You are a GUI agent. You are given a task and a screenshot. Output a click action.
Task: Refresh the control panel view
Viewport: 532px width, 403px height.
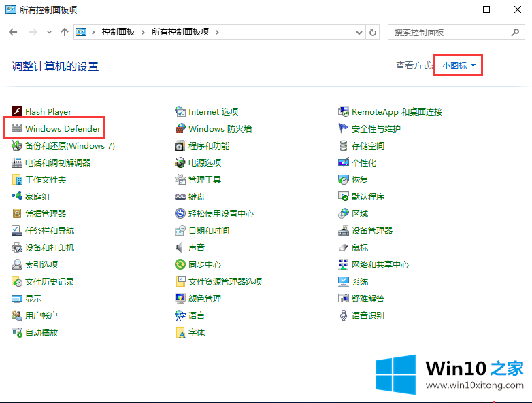(373, 32)
